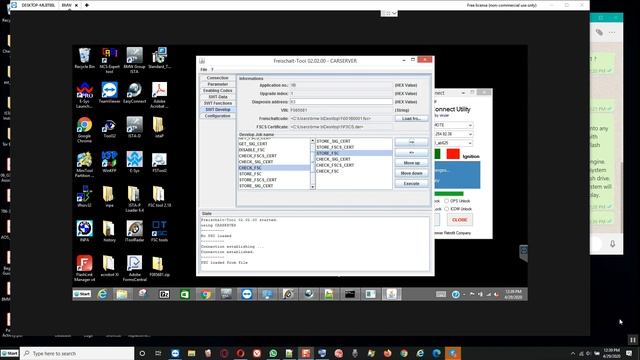Click the Execute button
Image resolution: width=640 pixels, height=360 pixels.
(411, 184)
